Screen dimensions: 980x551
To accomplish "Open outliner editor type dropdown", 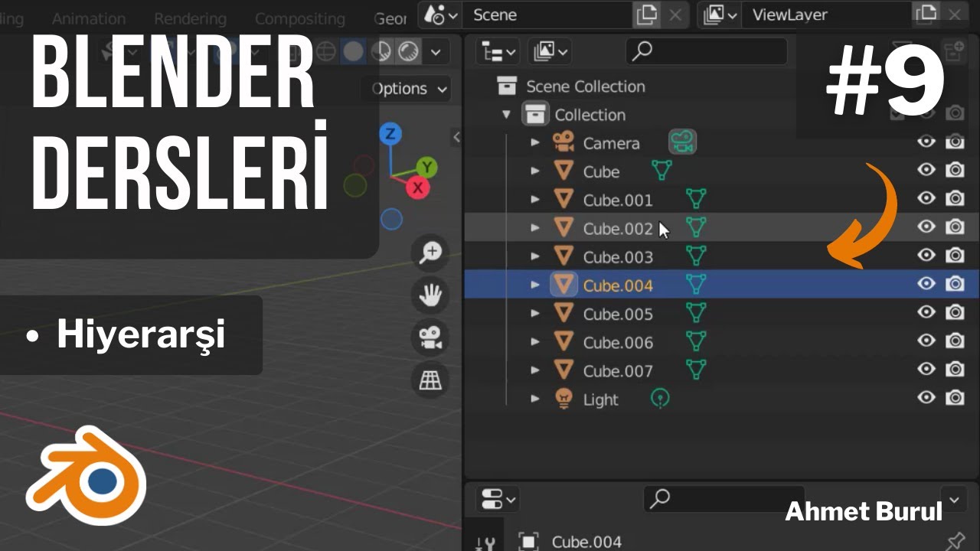I will point(498,52).
